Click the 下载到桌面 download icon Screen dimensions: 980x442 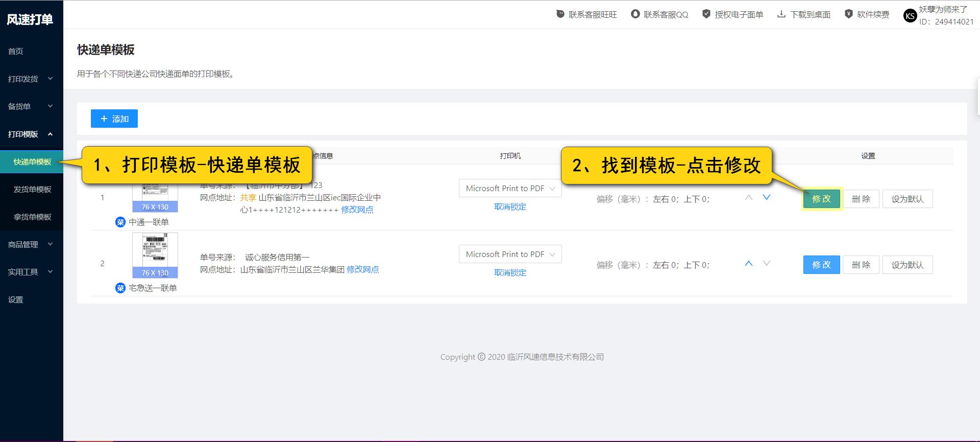[781, 14]
